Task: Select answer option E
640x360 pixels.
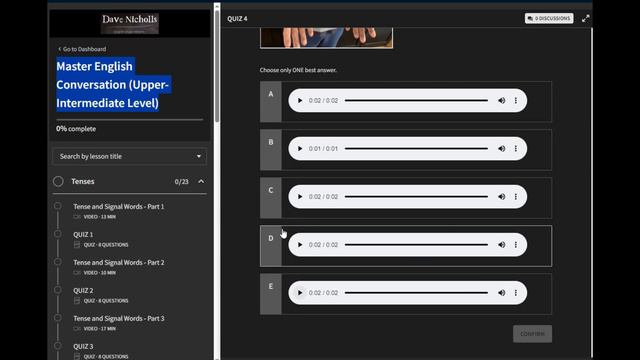Action: pyautogui.click(x=271, y=294)
